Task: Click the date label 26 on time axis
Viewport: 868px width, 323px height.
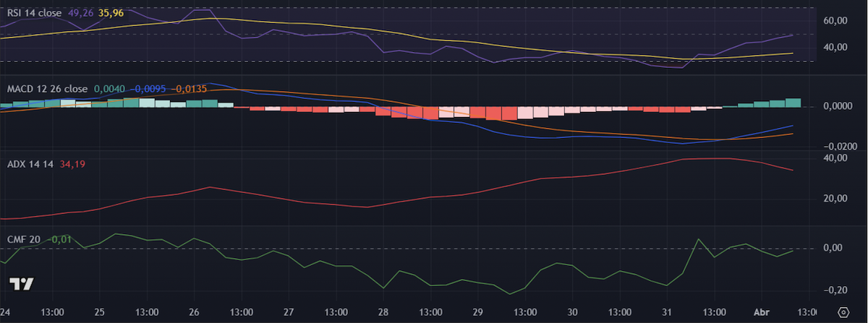Action: [x=194, y=312]
